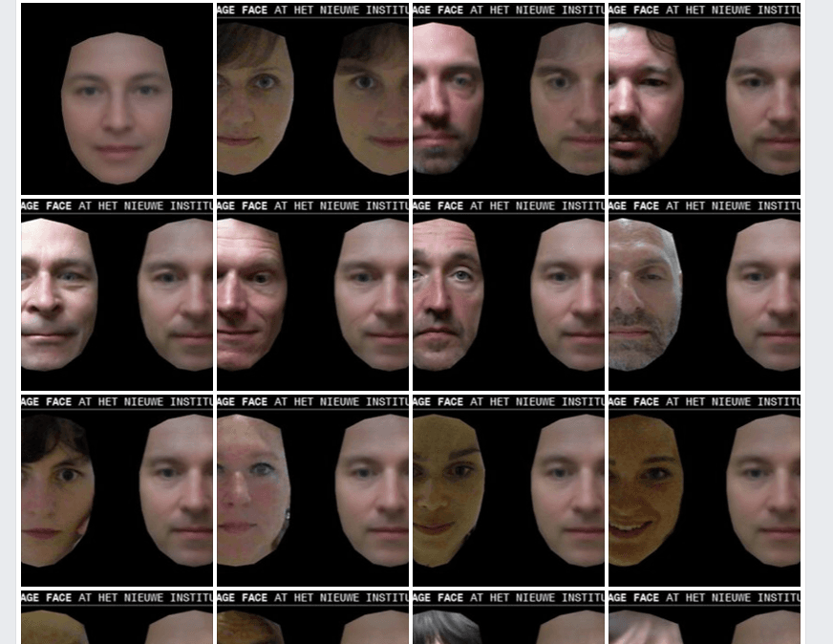Open the bearded dark-haired man's face comparison
Screen dimensions: 833x644
pyautogui.click(x=459, y=110)
